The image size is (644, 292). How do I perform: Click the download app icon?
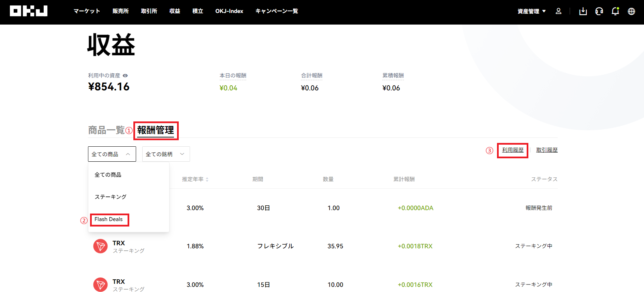click(583, 11)
